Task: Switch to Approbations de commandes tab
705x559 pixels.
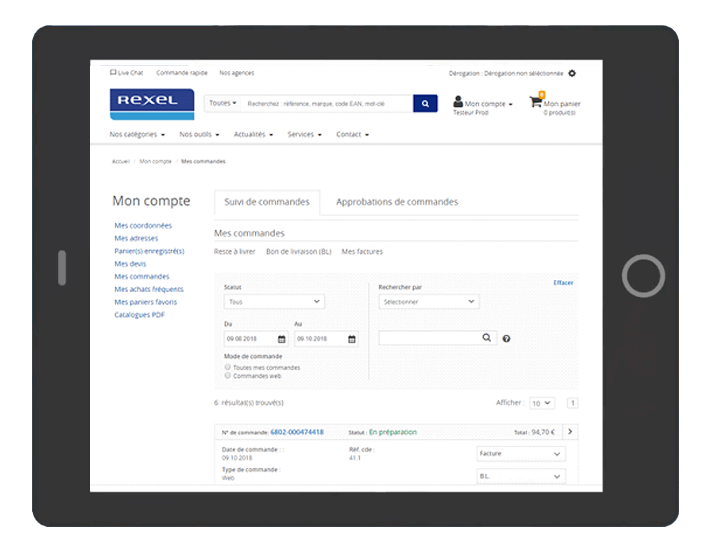Action: point(396,202)
